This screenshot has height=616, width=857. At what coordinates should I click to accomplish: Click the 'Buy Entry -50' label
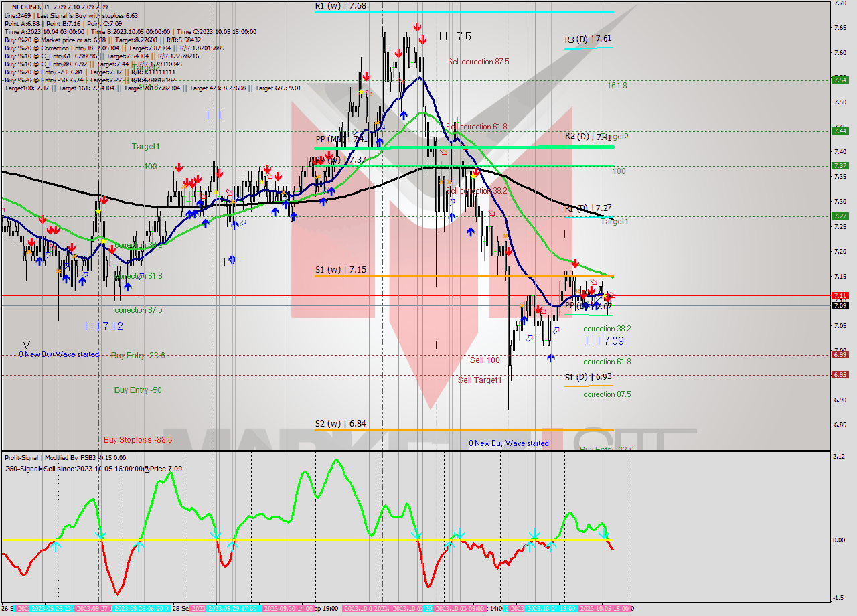(x=138, y=390)
